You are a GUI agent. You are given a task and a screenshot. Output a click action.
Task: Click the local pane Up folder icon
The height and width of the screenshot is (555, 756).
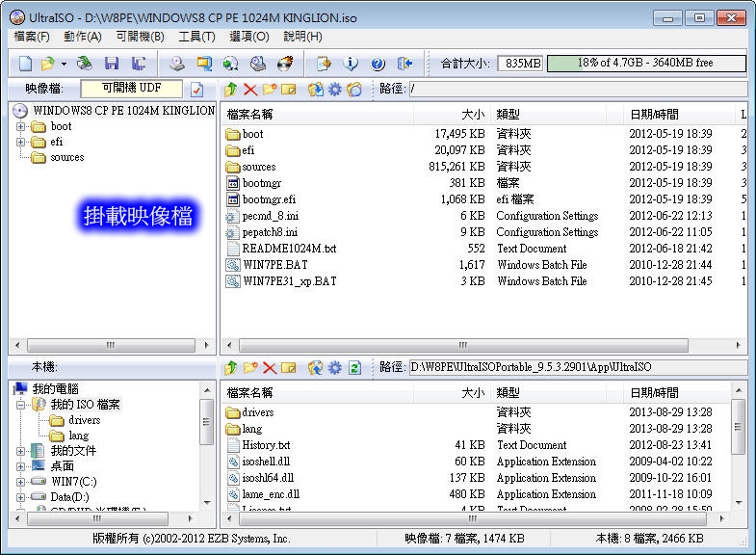pyautogui.click(x=230, y=368)
